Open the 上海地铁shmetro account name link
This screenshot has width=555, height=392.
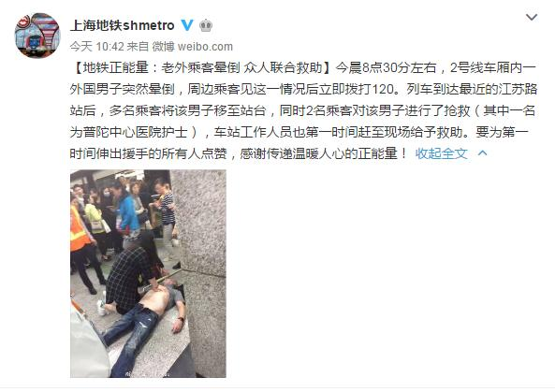(123, 25)
